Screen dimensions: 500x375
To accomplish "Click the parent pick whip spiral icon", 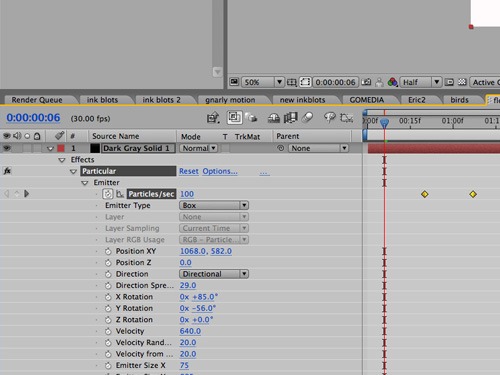I will coord(281,148).
